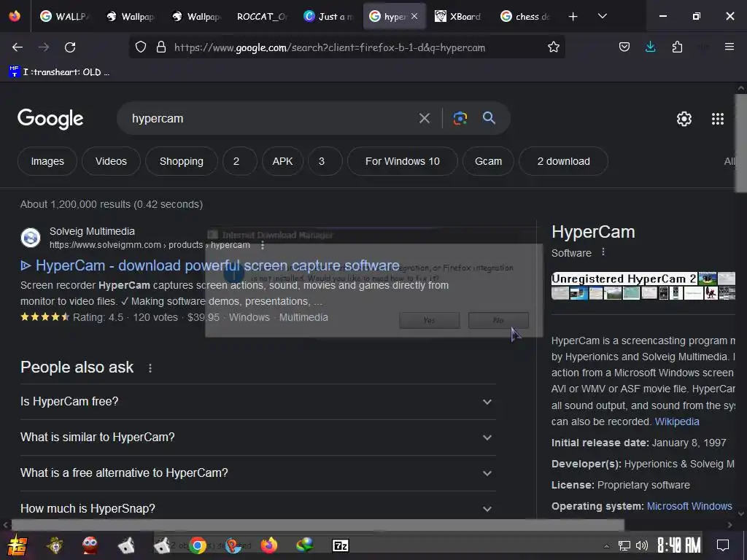Select the APK search chip
This screenshot has height=560, width=747.
[x=282, y=161]
